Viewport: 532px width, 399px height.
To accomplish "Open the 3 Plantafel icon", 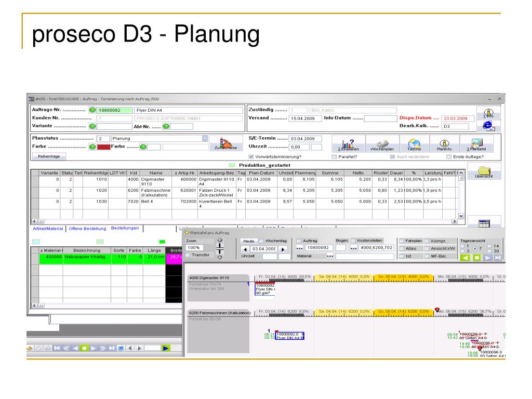I will 476,143.
